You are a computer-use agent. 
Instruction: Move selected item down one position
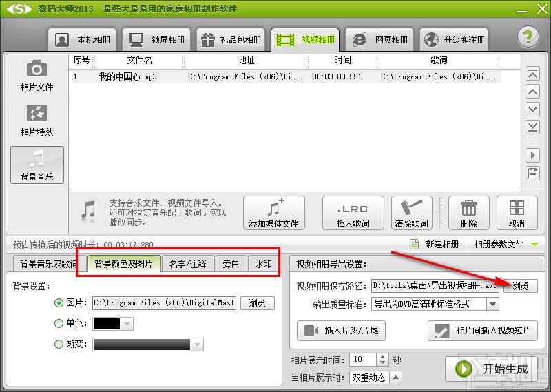point(532,110)
